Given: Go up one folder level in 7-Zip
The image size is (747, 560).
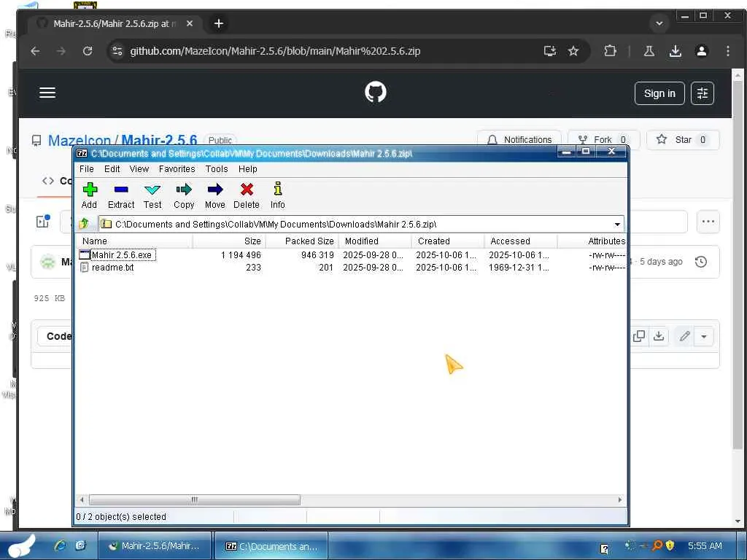Looking at the screenshot, I should tap(85, 223).
